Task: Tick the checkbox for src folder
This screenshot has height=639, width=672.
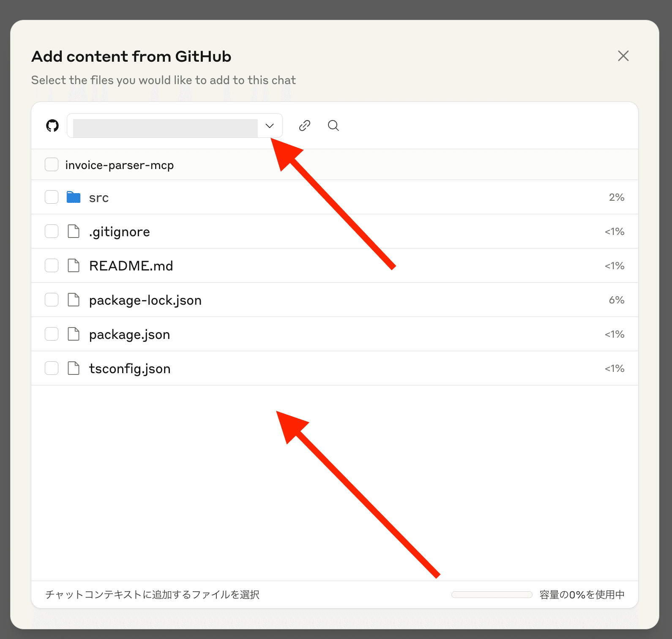Action: point(52,197)
